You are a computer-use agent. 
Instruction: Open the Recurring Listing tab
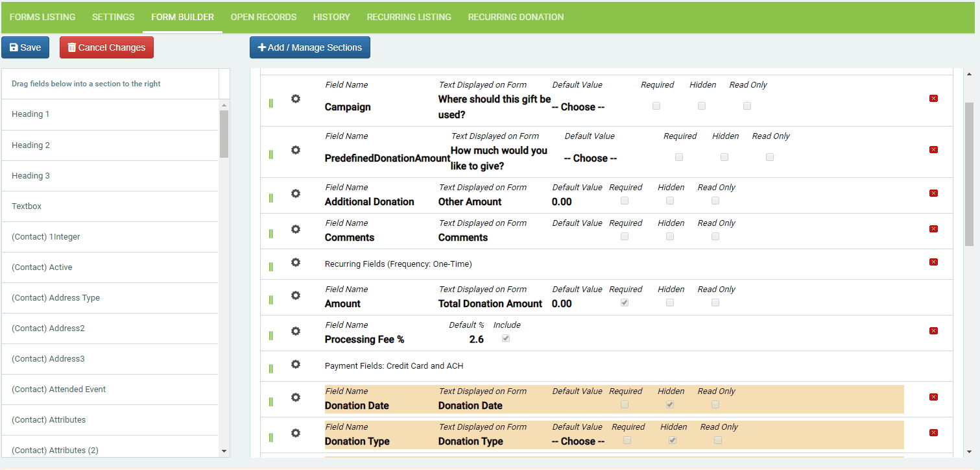point(409,17)
